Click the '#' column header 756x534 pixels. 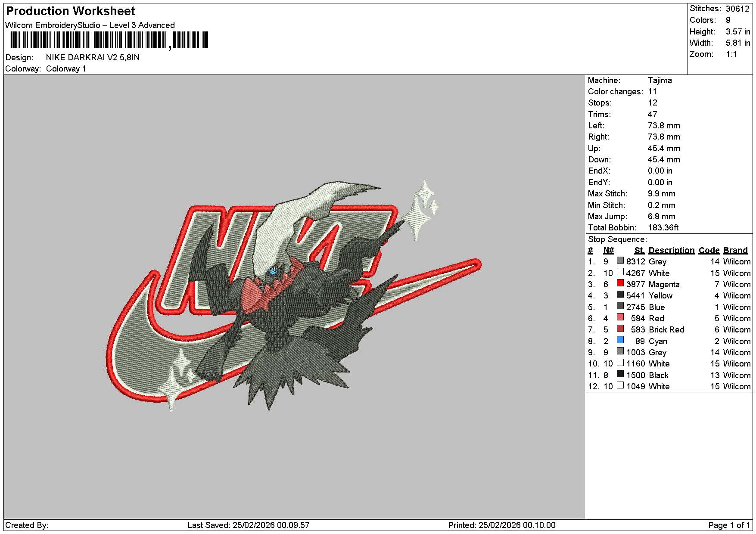[x=591, y=251]
